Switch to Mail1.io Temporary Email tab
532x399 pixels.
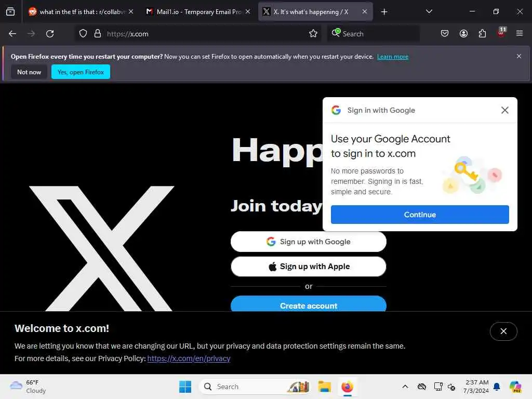[198, 11]
